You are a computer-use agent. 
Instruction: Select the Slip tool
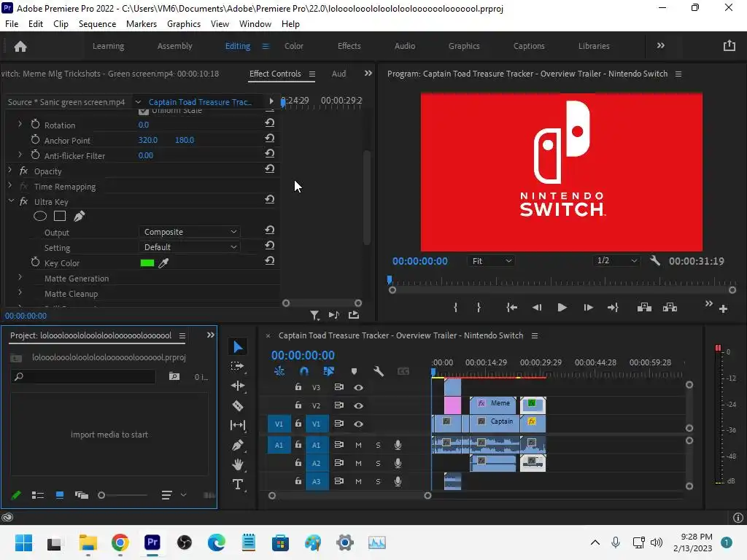pos(237,425)
